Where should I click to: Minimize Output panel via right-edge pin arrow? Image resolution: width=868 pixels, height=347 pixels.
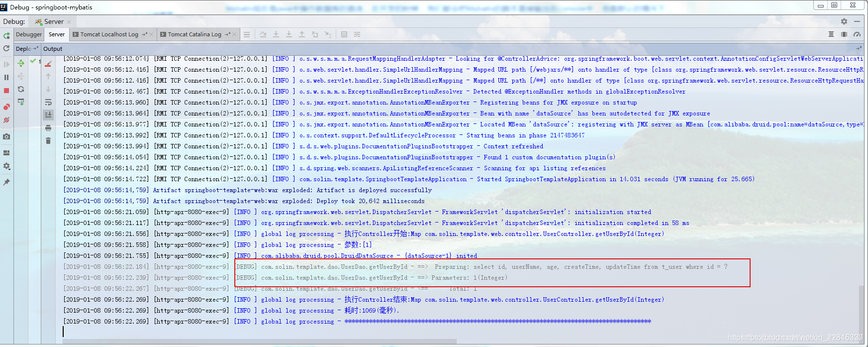tap(859, 49)
